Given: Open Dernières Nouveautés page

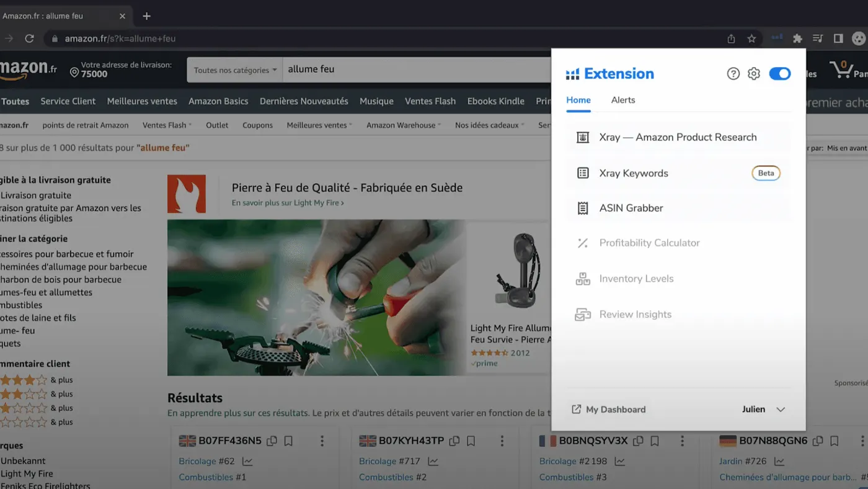Looking at the screenshot, I should tap(304, 101).
